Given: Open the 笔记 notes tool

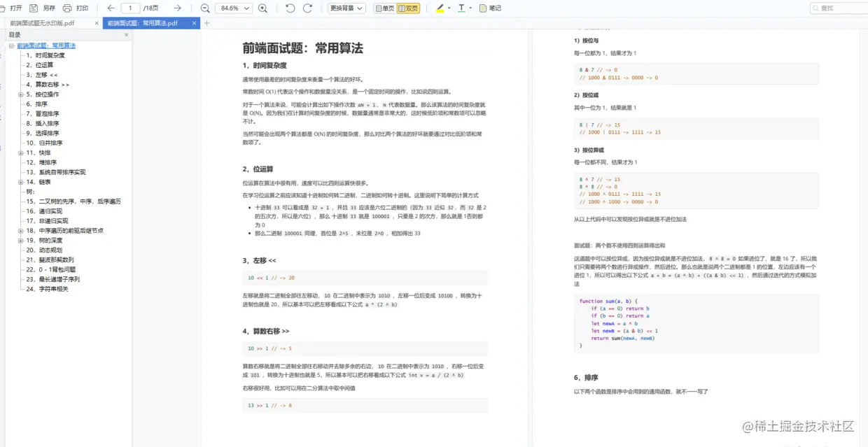Looking at the screenshot, I should (x=490, y=8).
